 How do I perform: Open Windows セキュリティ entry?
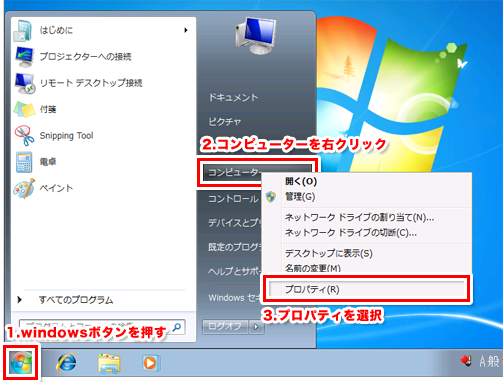(234, 297)
